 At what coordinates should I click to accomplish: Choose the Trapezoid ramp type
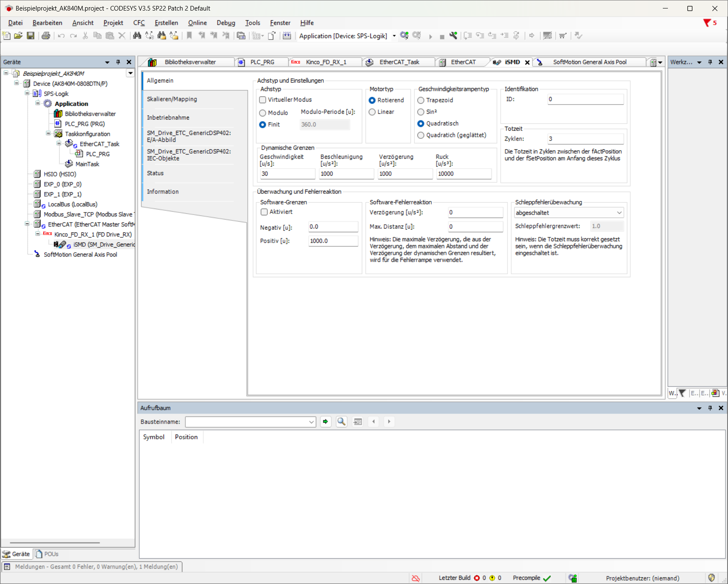click(x=421, y=100)
